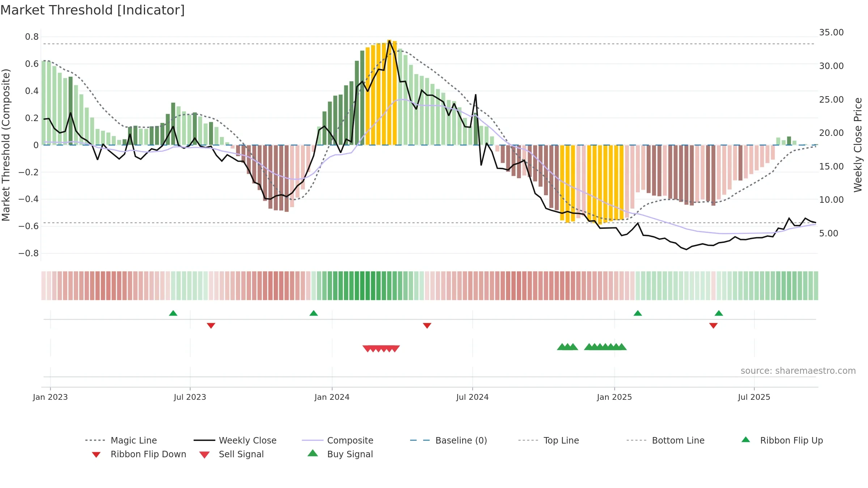Click the Weekly Close legend entry

(x=235, y=440)
